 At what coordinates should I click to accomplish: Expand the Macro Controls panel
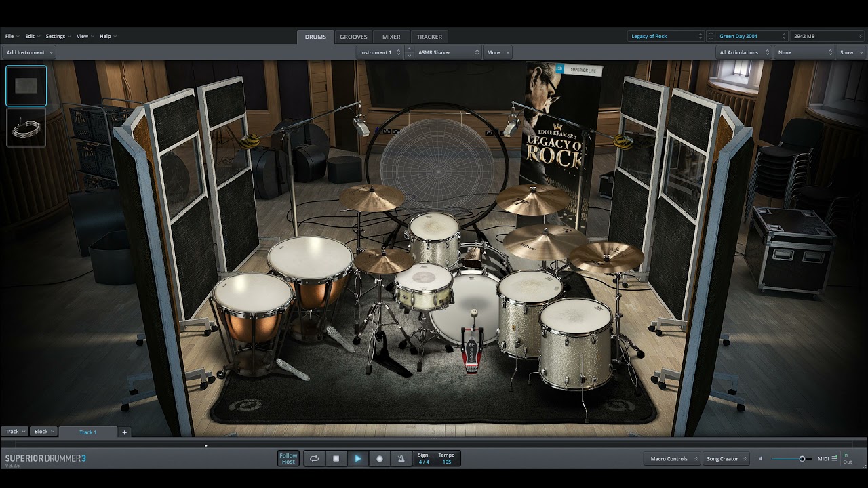point(672,459)
